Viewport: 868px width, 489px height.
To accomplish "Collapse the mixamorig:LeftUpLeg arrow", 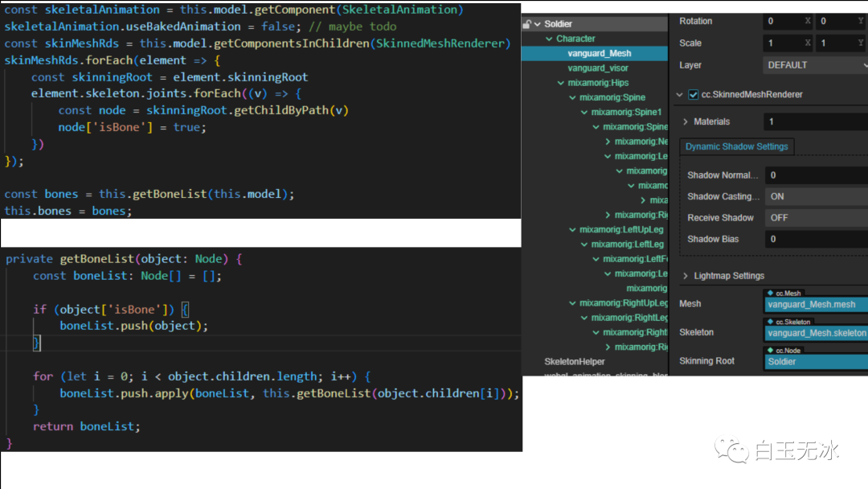I will [572, 230].
